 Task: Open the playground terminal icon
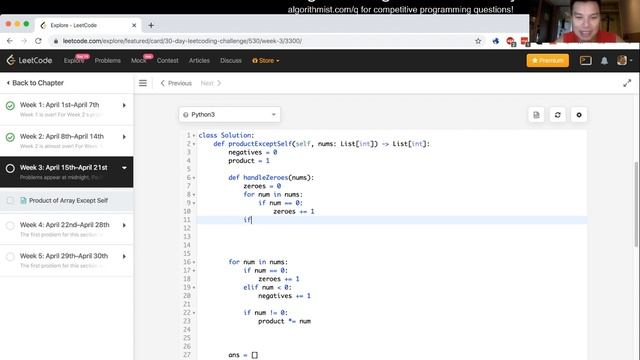click(x=585, y=60)
